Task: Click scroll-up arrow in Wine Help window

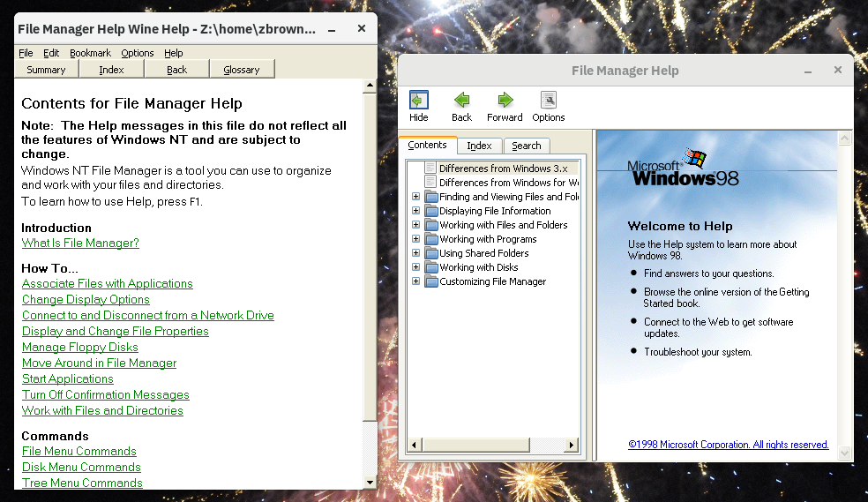Action: (x=370, y=86)
